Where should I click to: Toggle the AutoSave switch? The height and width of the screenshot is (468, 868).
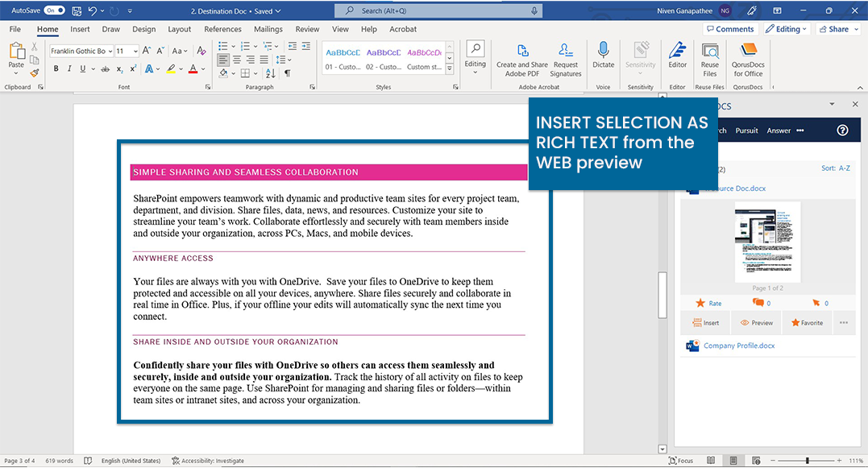tap(55, 10)
